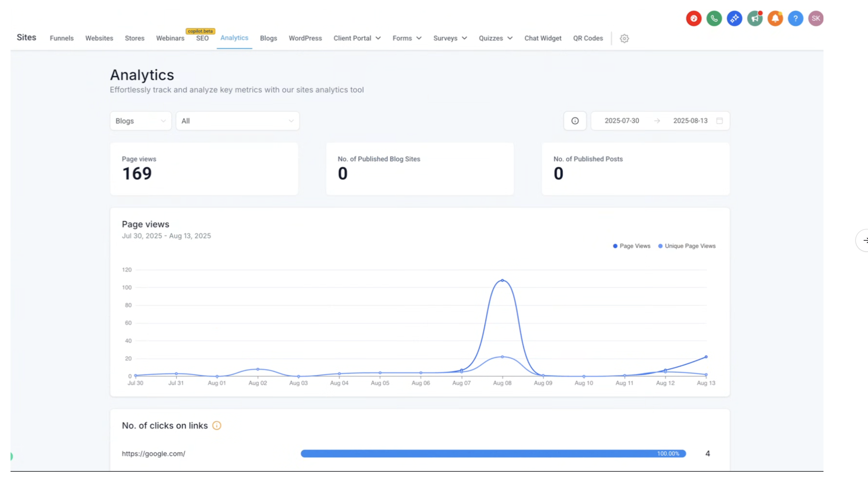
Task: Click the 100.00% progress bar
Action: point(493,453)
